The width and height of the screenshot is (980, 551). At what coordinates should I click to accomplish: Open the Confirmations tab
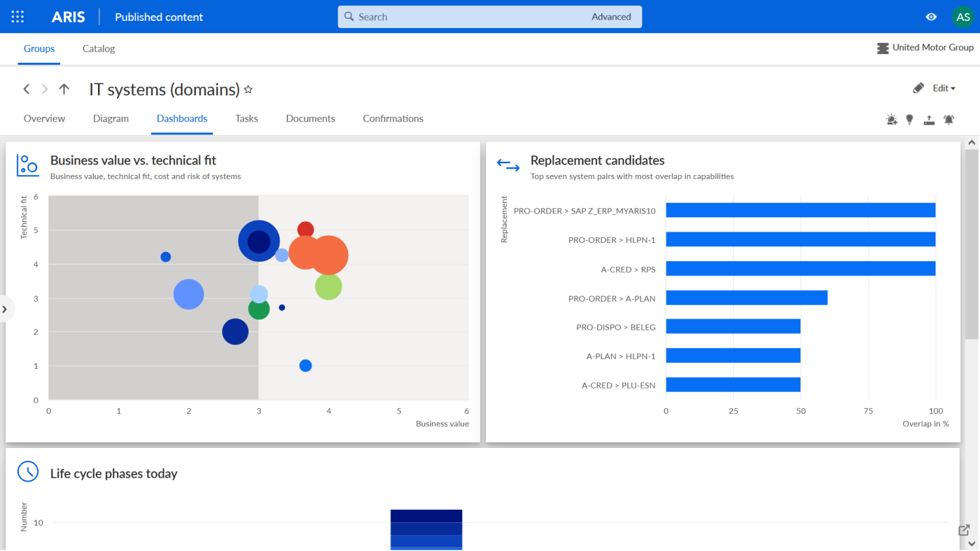[393, 118]
